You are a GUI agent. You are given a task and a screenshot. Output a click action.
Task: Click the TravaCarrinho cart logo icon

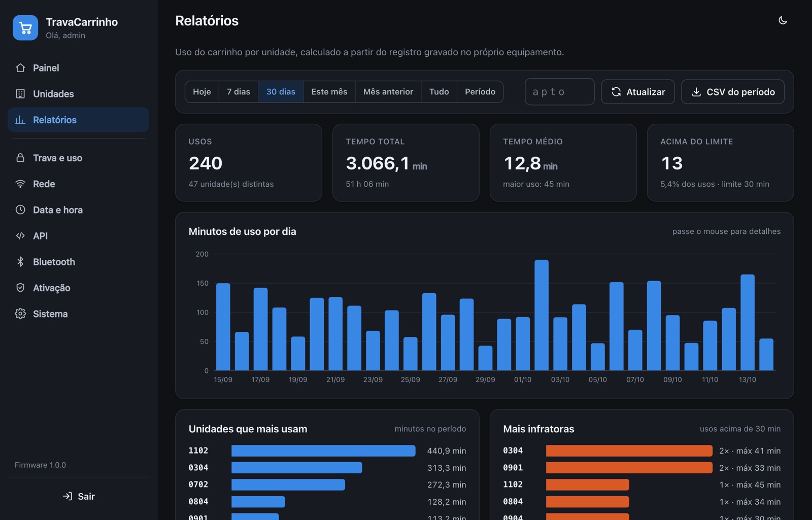(25, 28)
